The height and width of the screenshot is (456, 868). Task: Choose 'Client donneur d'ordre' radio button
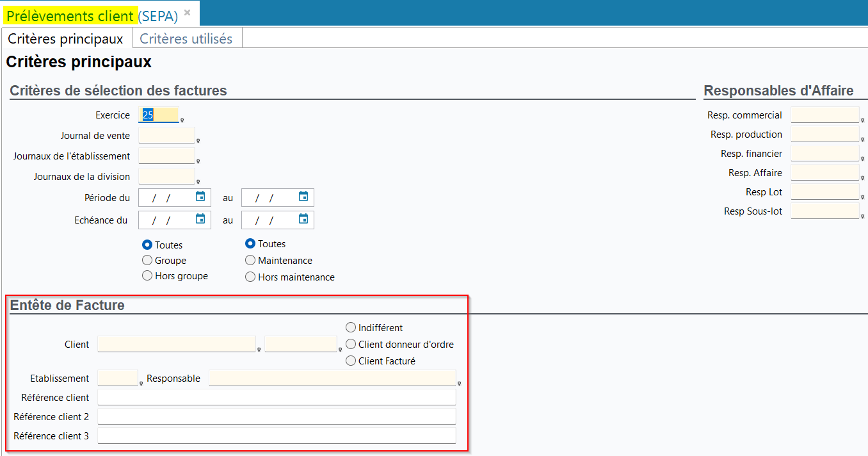(x=351, y=345)
